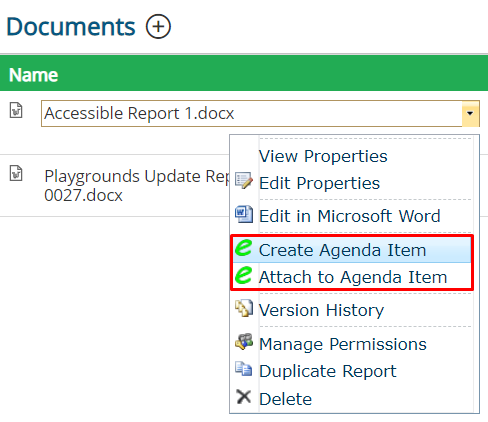Open the Accessible Report 1.docx dropdown arrow
Screen dimensions: 488x422
[470, 113]
